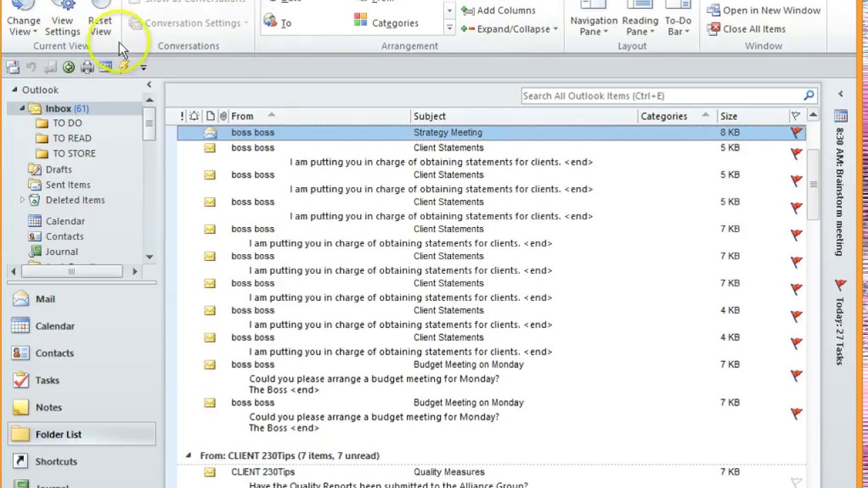868x488 pixels.
Task: Expand the Arrangement gallery More arrow
Action: click(449, 28)
